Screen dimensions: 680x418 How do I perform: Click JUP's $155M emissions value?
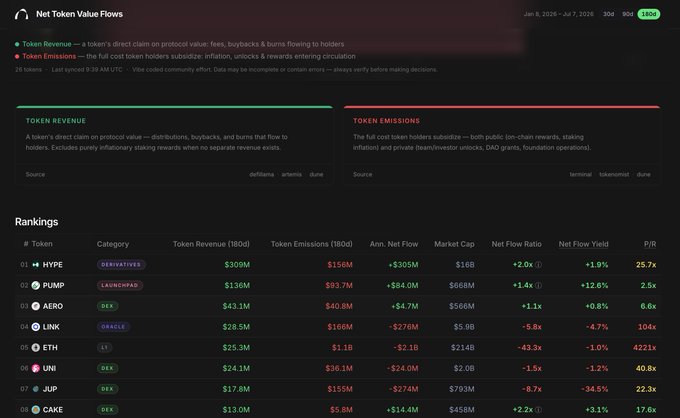[x=340, y=389]
